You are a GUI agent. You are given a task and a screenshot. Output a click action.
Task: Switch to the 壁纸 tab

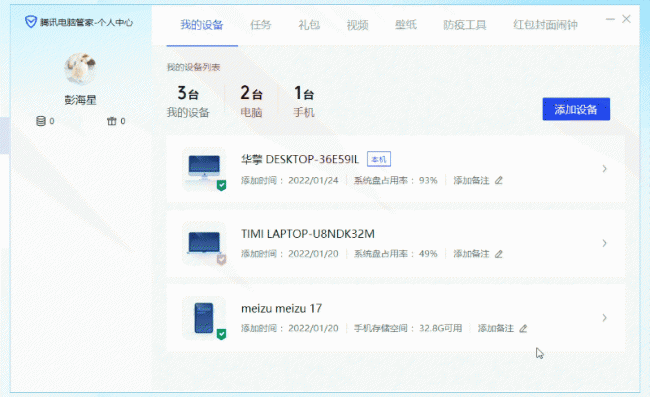click(406, 25)
